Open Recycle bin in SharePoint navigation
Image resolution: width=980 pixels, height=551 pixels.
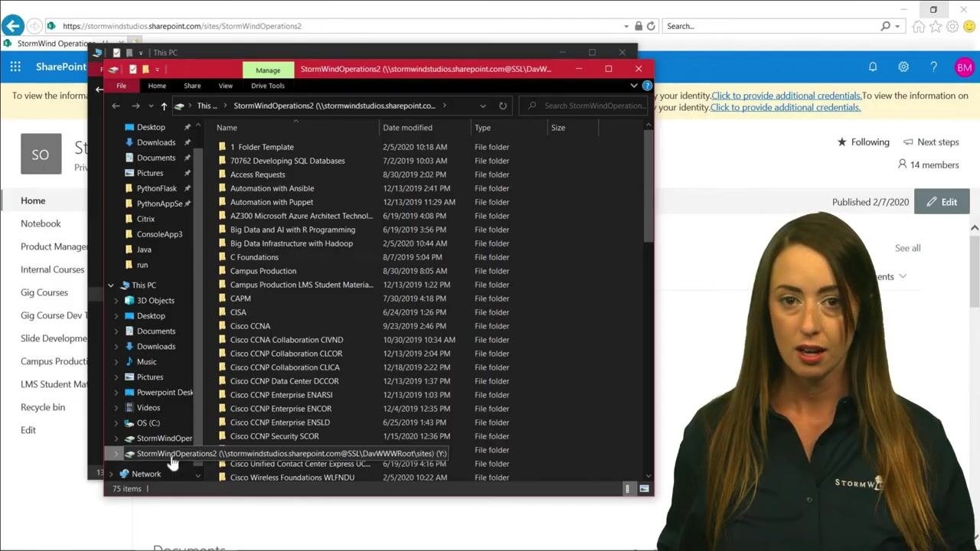tap(43, 407)
